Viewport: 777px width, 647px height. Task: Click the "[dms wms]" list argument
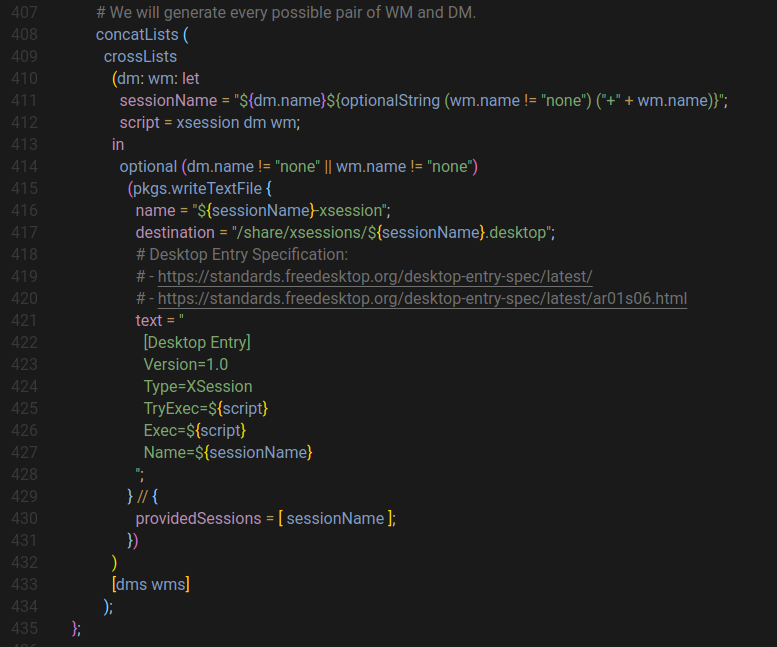(150, 584)
